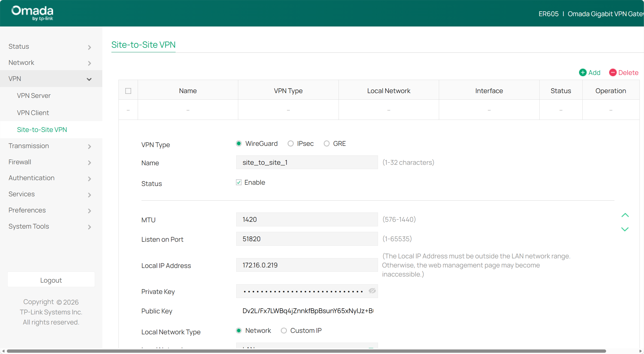Click the Add label link

594,73
